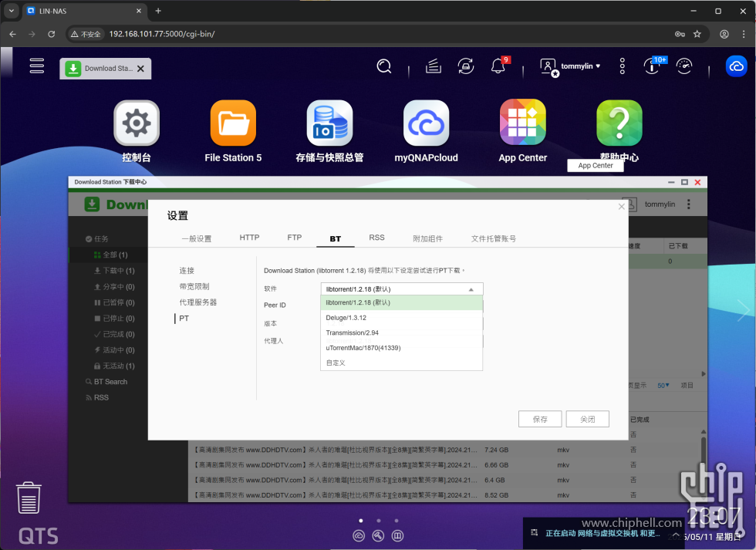Select 全部 (1) in task list

tap(110, 255)
